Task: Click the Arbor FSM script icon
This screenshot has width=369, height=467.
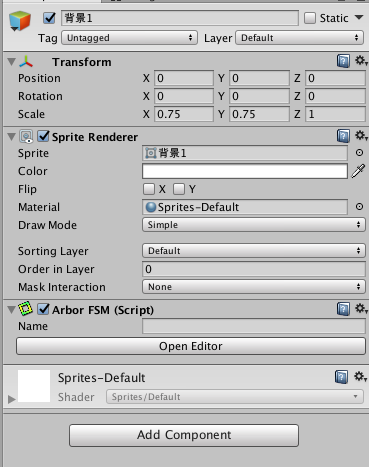Action: click(26, 309)
